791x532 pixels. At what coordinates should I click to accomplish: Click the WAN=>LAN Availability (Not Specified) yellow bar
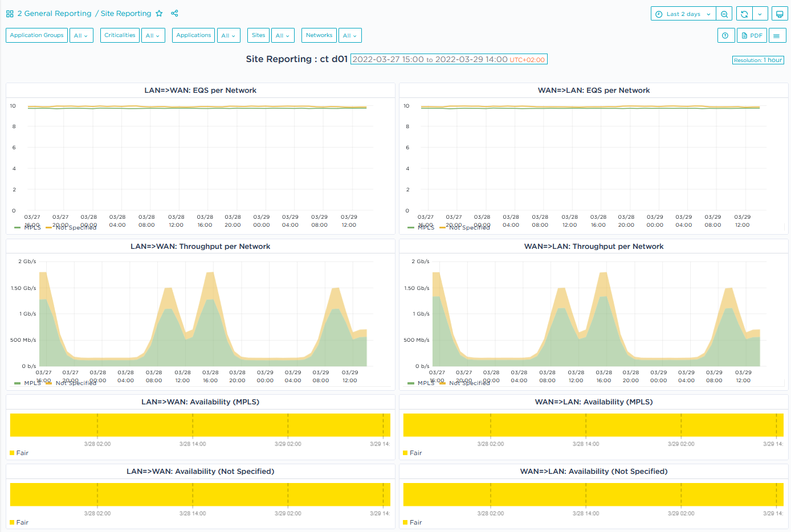(593, 494)
